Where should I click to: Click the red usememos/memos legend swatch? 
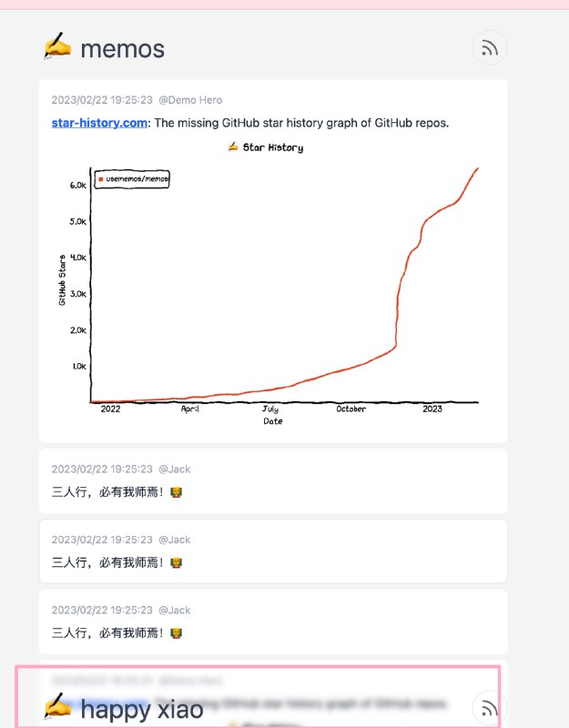100,179
